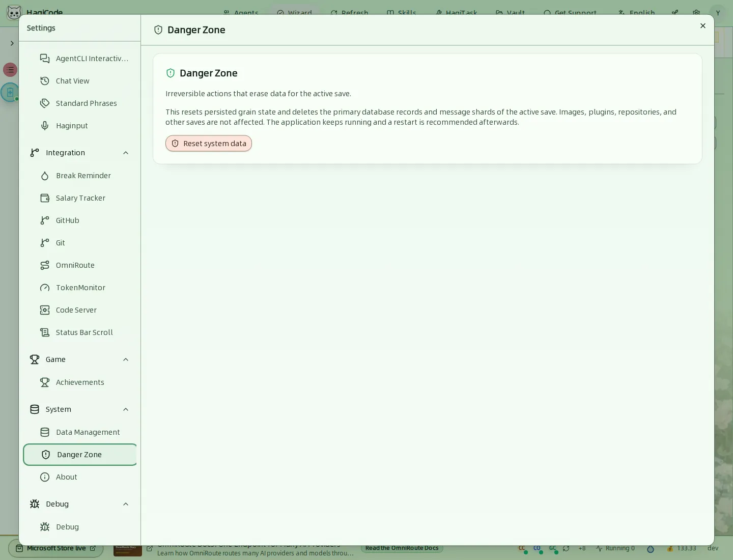Click the Data Management database icon
733x560 pixels.
click(45, 432)
